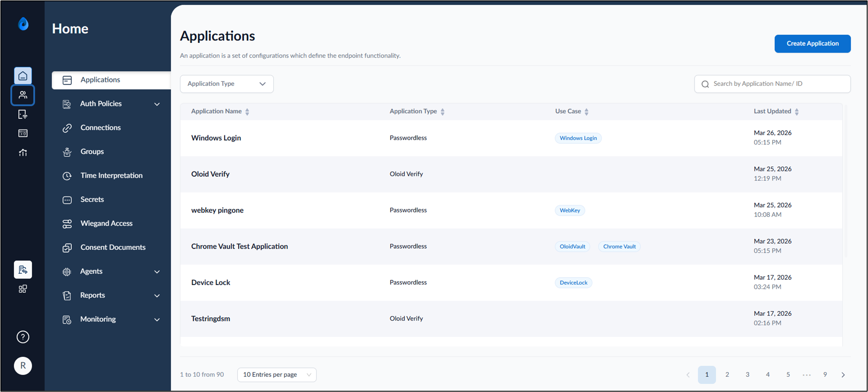Go to next page arrow
The image size is (868, 392).
843,375
